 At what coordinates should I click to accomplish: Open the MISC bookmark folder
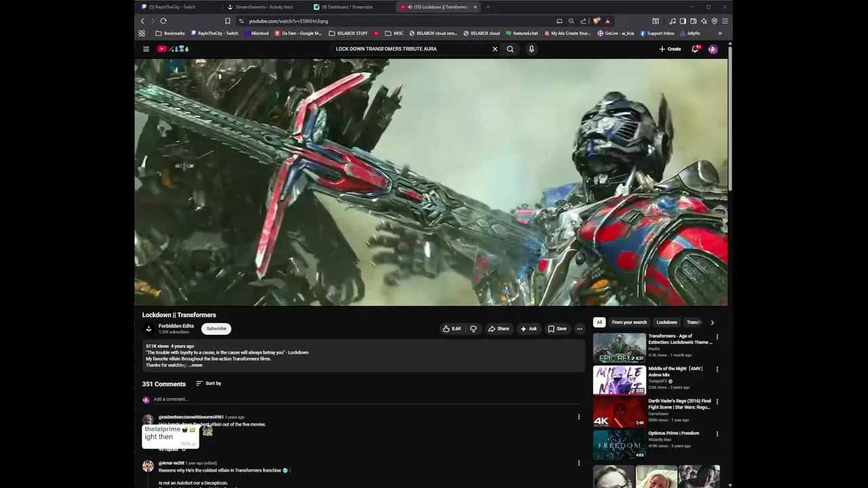click(x=394, y=33)
